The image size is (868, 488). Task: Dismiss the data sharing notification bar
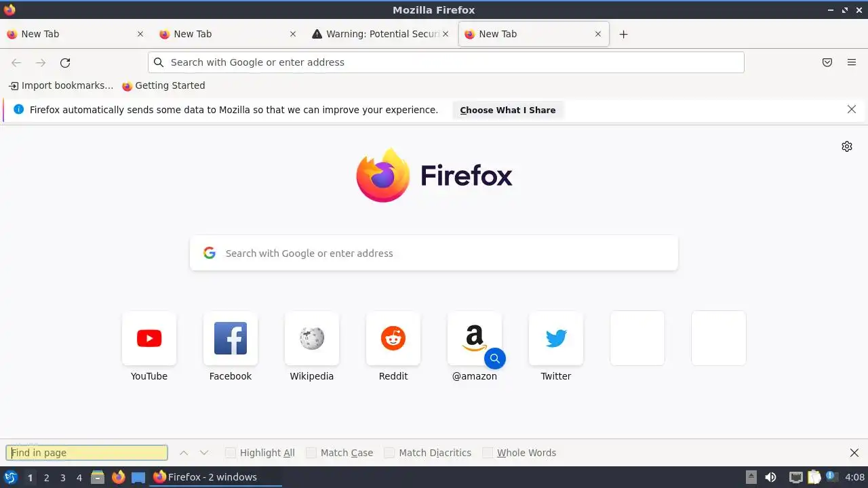tap(852, 109)
